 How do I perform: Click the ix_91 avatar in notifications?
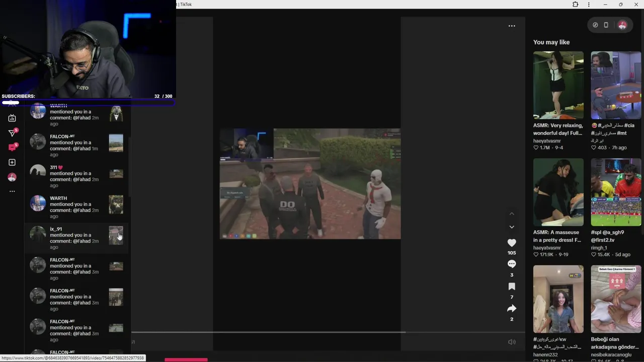(38, 234)
